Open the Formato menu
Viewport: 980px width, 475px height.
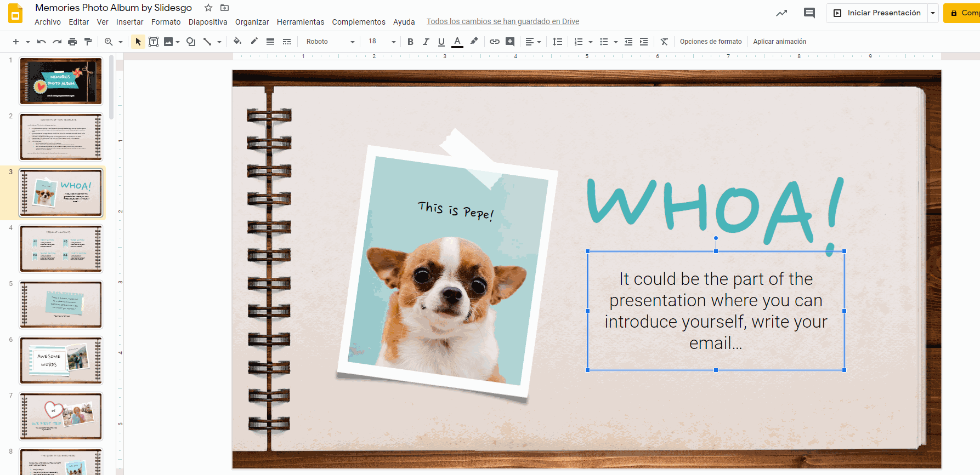pyautogui.click(x=166, y=22)
